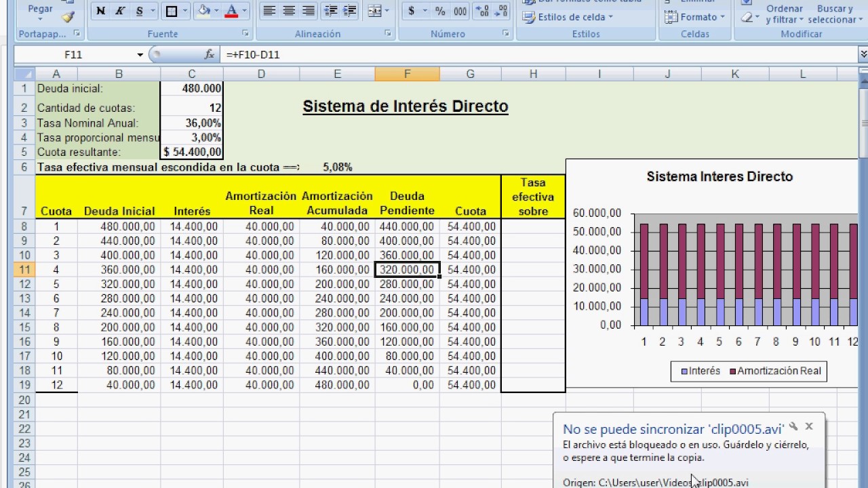Open merge and center dropdown arrow
868x488 pixels.
point(389,11)
